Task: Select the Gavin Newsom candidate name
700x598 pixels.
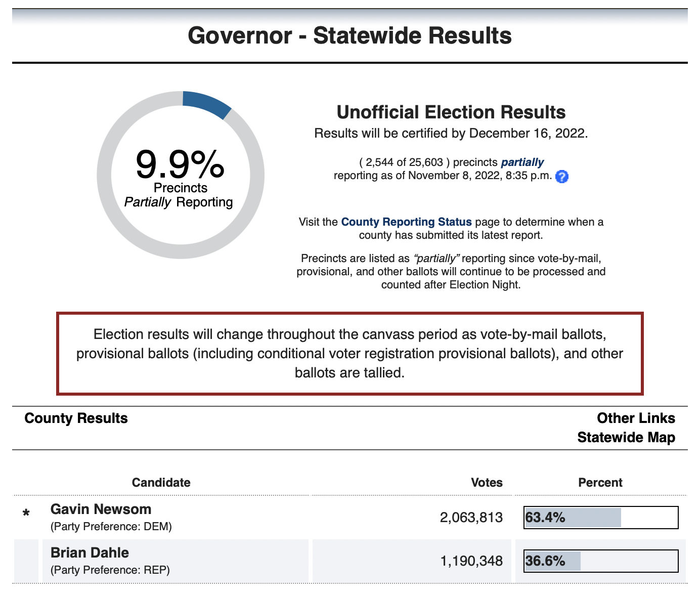Action: click(101, 509)
